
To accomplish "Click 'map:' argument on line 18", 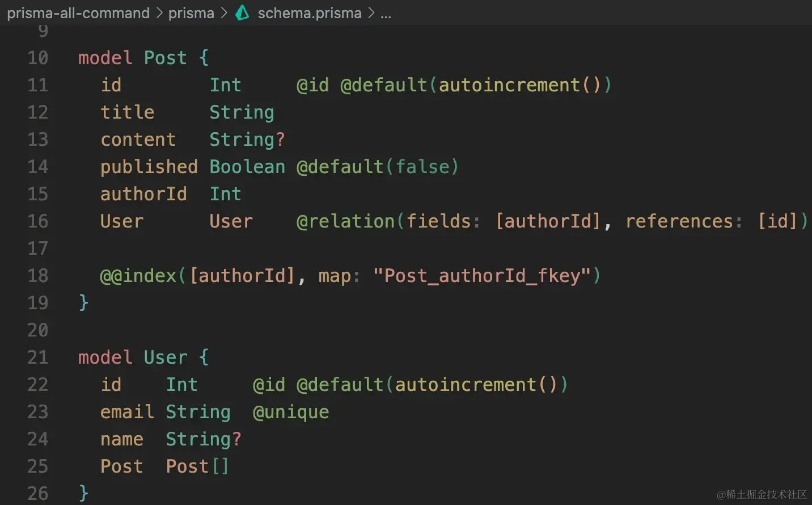I will [x=339, y=276].
